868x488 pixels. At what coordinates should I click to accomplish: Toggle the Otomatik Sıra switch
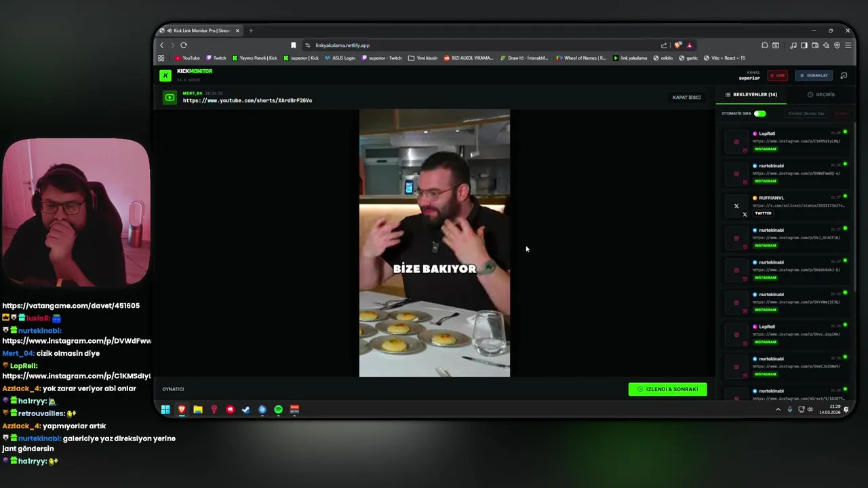click(759, 114)
